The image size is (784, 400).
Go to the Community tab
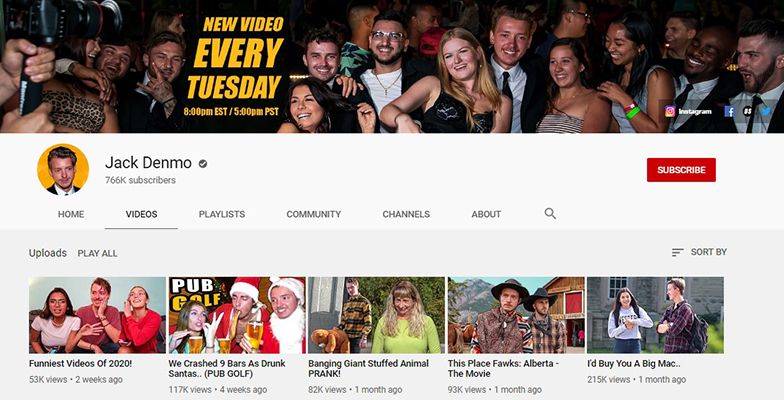point(313,214)
